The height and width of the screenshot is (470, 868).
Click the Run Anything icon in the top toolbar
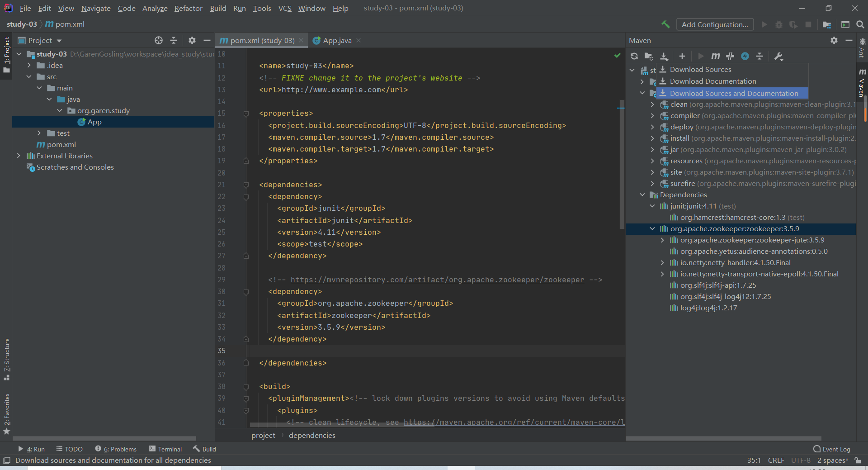pyautogui.click(x=845, y=24)
